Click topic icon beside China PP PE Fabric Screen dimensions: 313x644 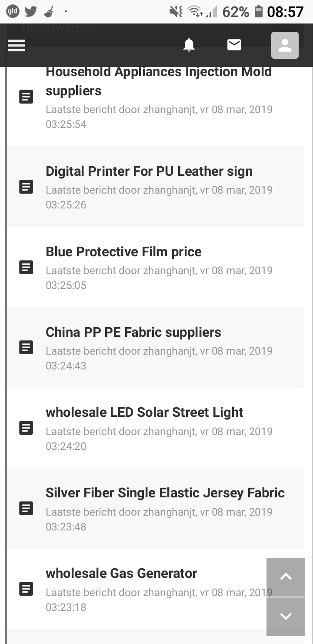pos(26,348)
